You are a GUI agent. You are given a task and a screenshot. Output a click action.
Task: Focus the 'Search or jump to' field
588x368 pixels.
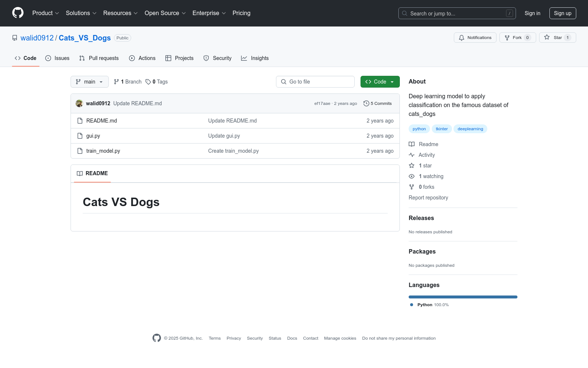coord(457,13)
